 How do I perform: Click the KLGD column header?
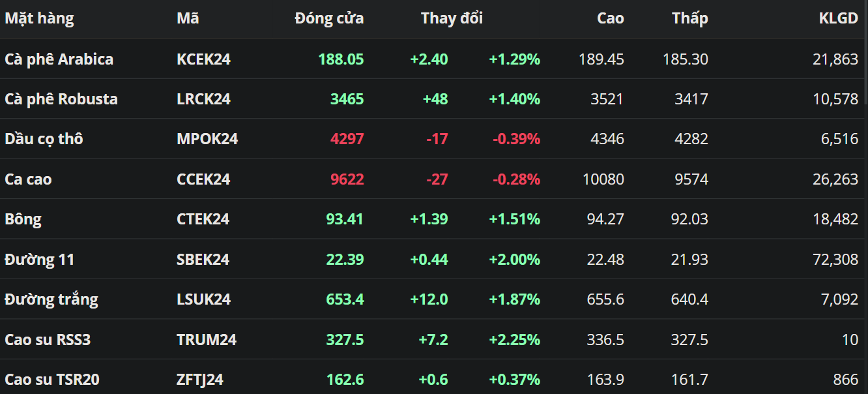tap(838, 18)
